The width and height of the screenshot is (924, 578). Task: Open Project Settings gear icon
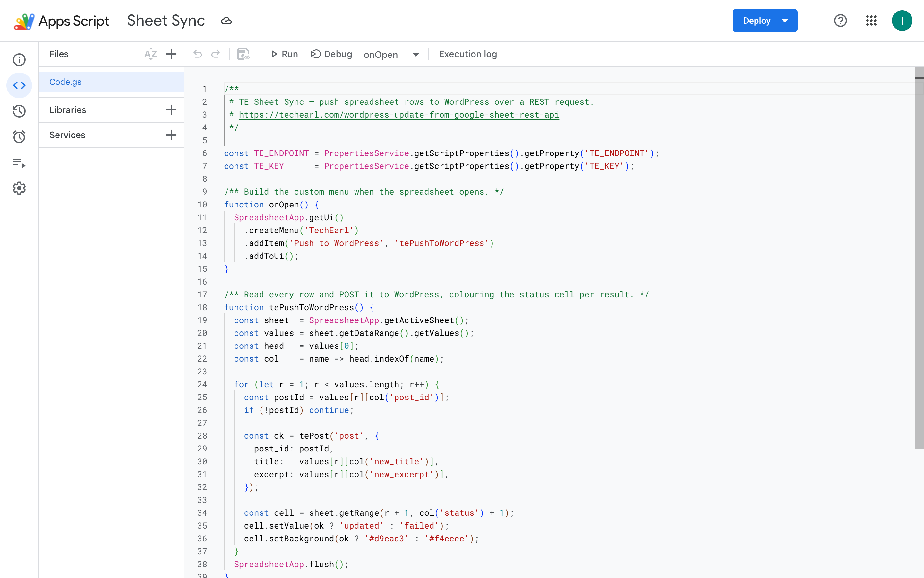(x=19, y=188)
